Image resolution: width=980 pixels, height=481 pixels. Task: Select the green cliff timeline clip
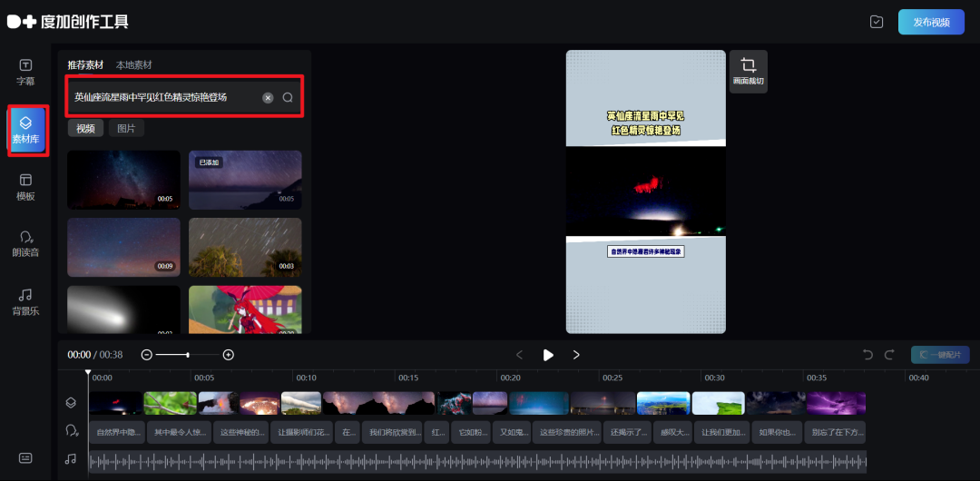pos(718,404)
